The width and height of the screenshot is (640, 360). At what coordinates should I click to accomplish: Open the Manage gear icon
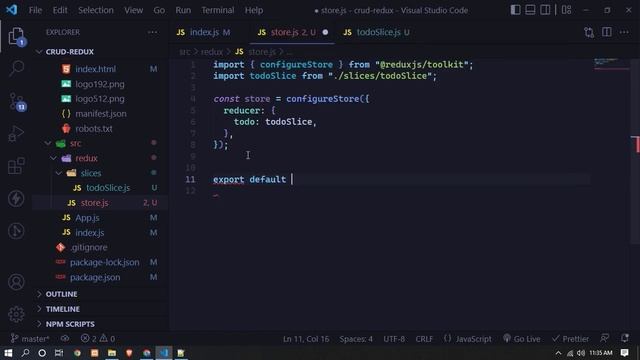pos(16,314)
